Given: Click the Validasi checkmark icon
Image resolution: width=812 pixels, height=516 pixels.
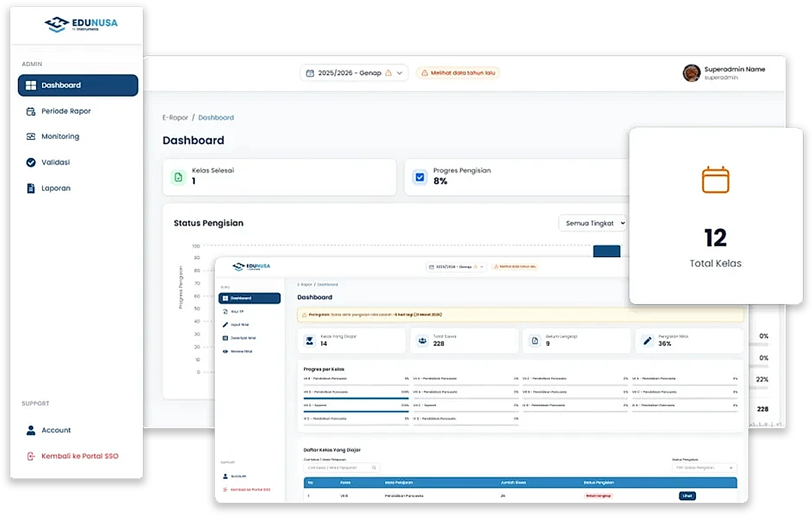Looking at the screenshot, I should [x=31, y=163].
